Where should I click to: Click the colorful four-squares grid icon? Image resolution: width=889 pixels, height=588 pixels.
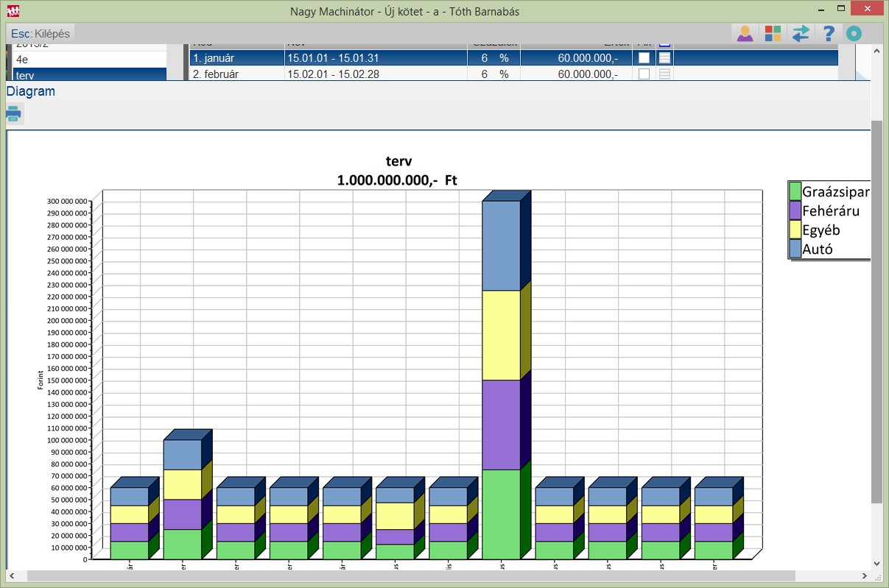[x=773, y=34]
